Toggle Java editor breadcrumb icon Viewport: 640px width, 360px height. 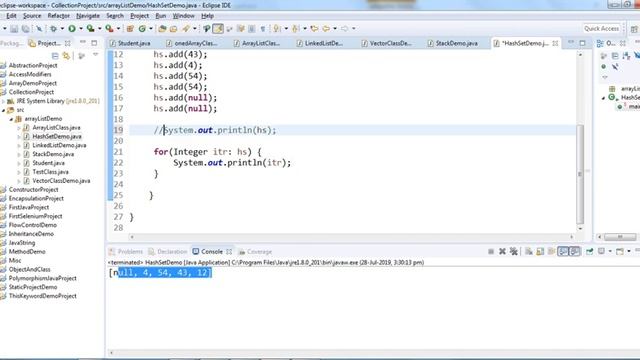coord(207,29)
